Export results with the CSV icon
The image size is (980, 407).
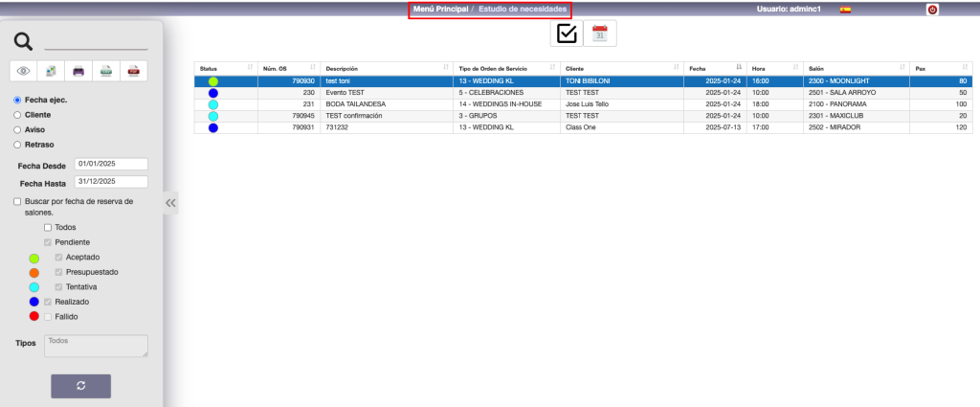[x=108, y=70]
